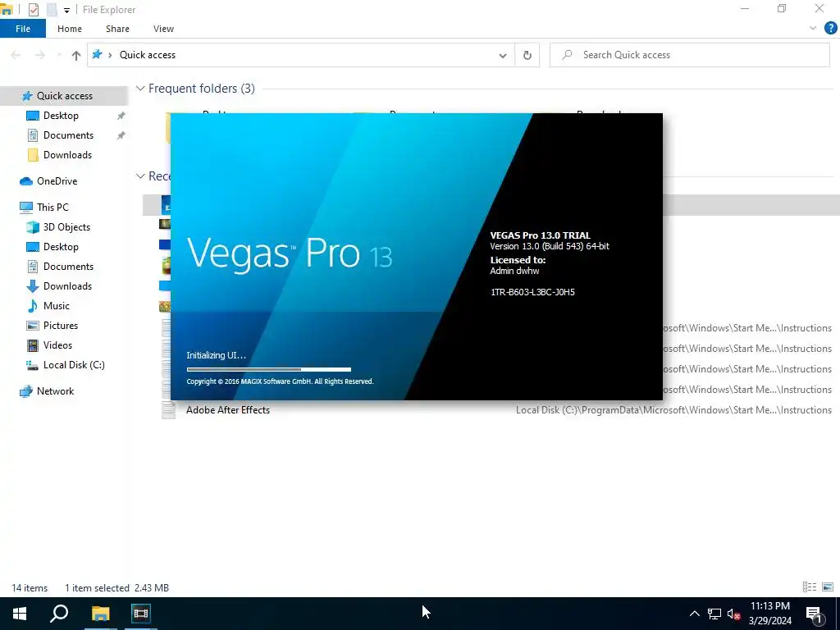
Task: Click the New folder icon in the title bar
Action: click(52, 10)
